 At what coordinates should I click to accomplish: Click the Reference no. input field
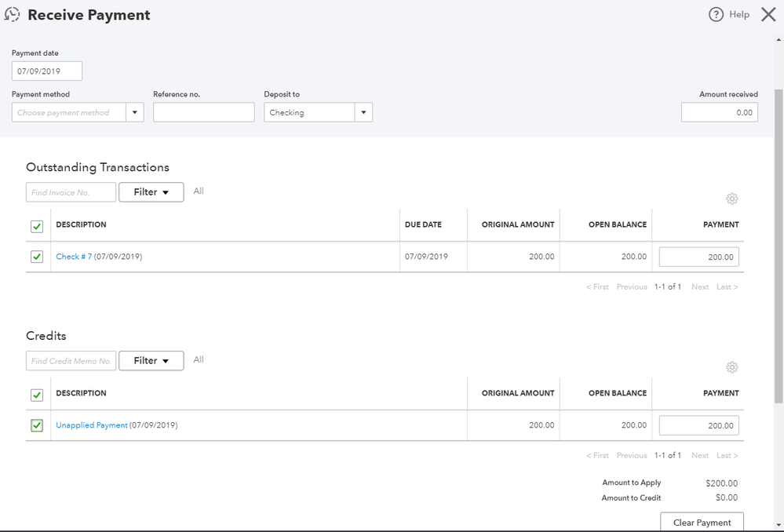203,112
